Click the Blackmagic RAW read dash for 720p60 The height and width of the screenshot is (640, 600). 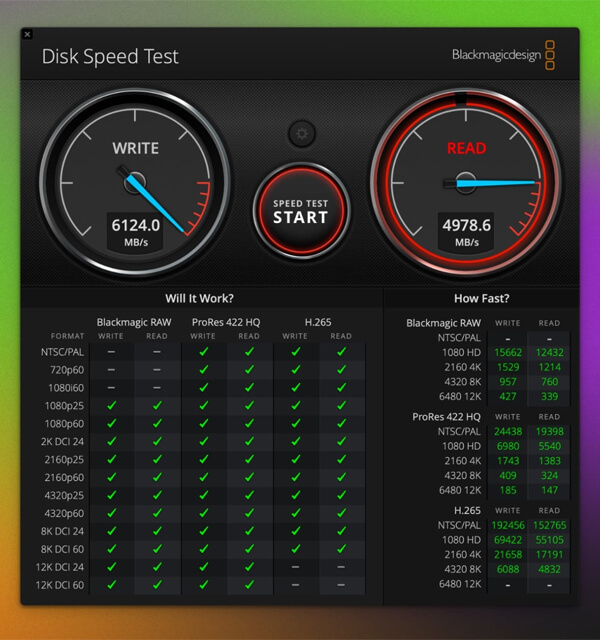coord(157,370)
